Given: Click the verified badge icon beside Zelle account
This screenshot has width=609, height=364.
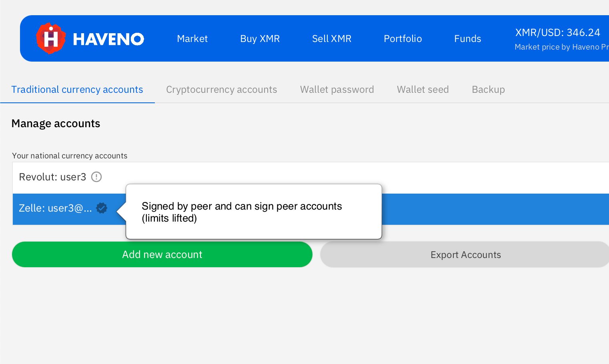Looking at the screenshot, I should [102, 208].
